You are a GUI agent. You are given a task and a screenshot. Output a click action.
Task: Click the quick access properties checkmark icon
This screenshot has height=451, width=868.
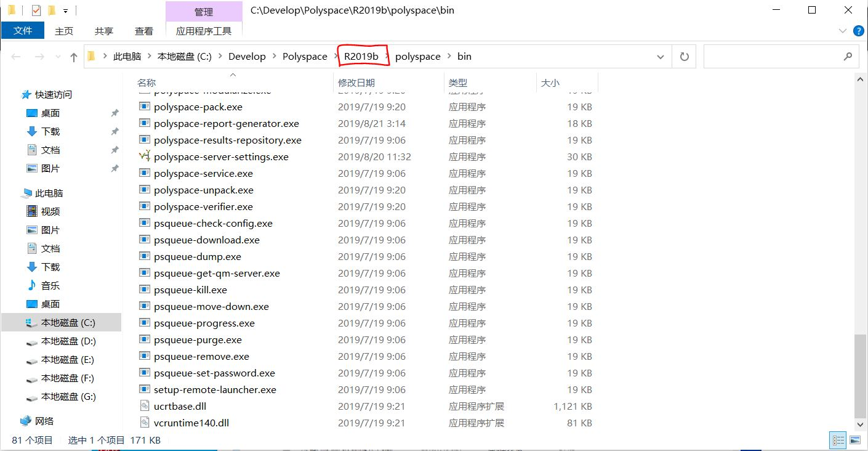tap(36, 10)
